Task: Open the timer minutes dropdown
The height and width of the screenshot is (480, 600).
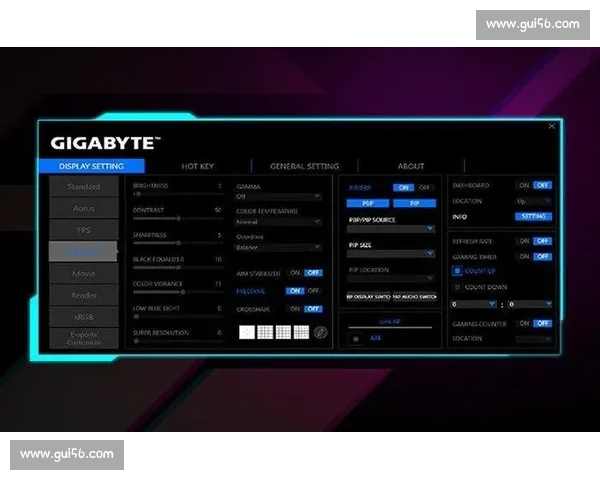Action: pos(474,304)
